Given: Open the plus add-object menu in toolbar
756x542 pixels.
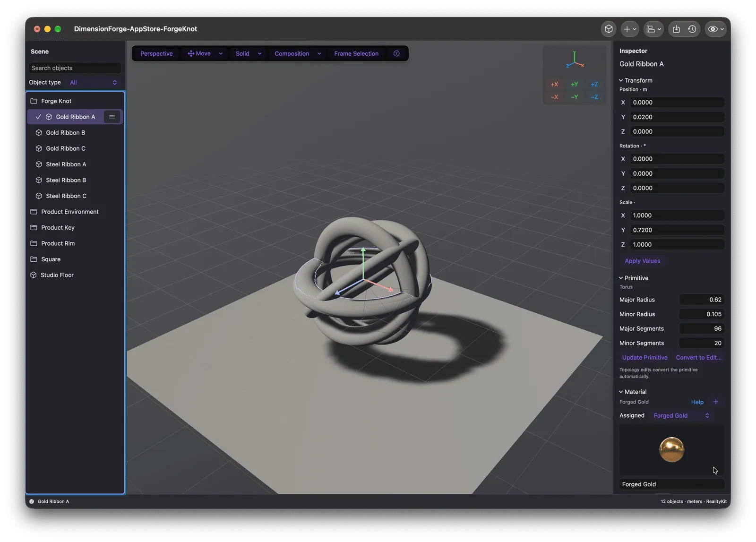Looking at the screenshot, I should [x=630, y=29].
